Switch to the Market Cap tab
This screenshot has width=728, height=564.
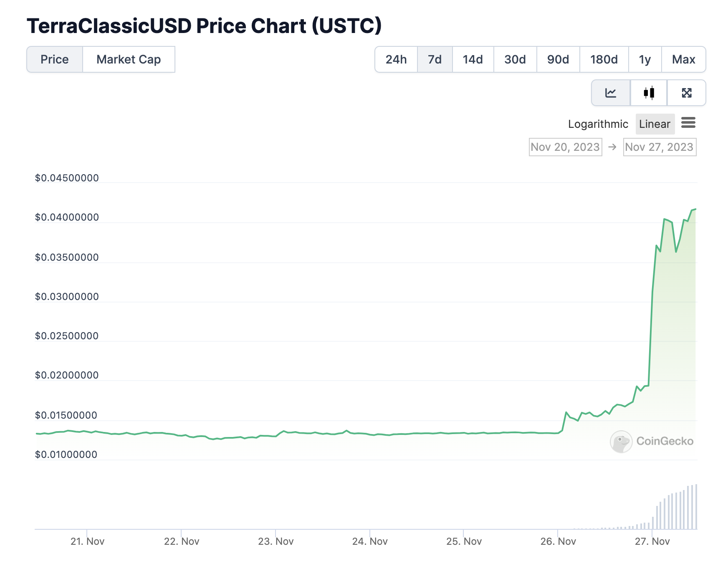128,59
